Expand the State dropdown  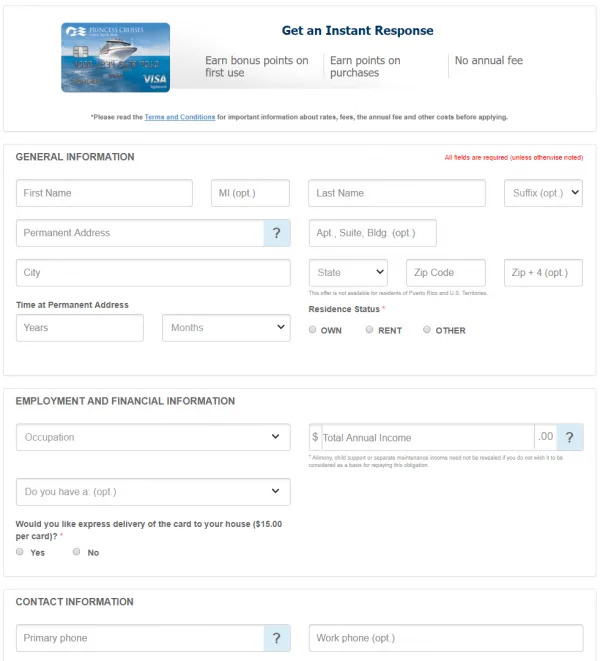348,272
